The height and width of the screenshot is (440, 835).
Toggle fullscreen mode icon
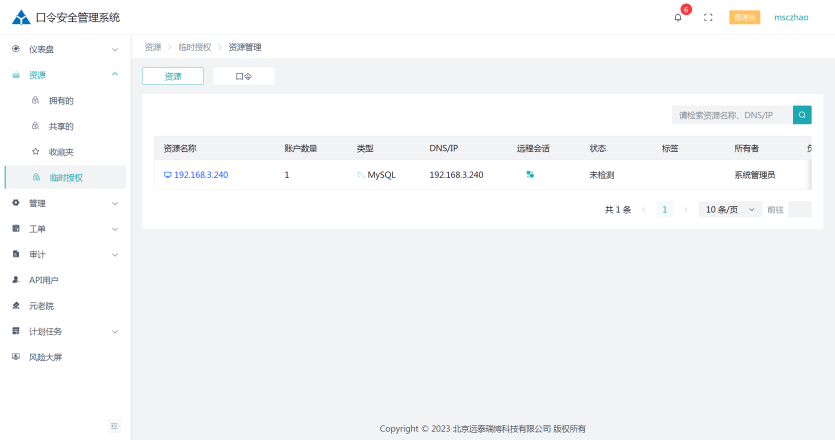click(708, 17)
